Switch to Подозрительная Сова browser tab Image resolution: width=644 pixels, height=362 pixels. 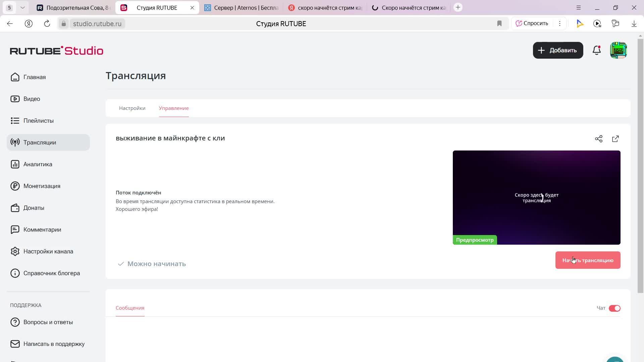(73, 7)
